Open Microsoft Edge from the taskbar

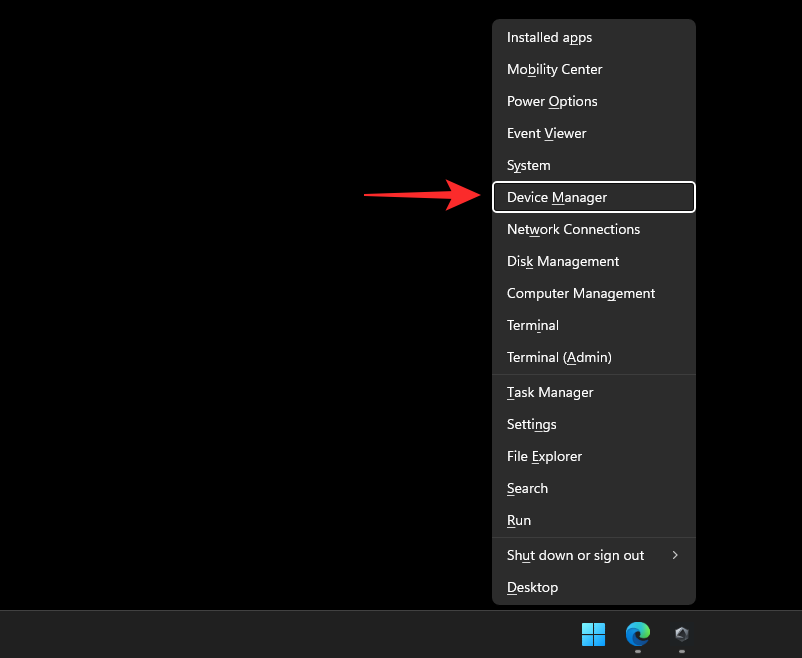click(637, 634)
